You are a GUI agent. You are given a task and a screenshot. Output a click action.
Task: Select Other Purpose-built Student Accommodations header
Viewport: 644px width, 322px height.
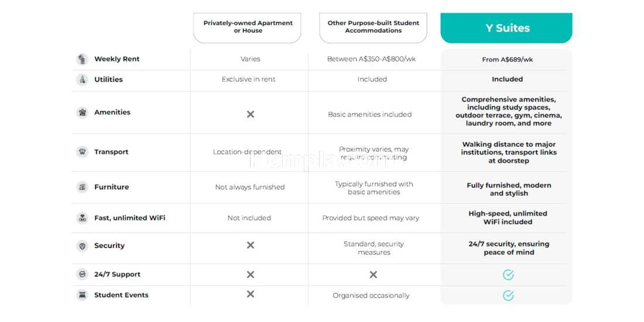click(x=373, y=28)
